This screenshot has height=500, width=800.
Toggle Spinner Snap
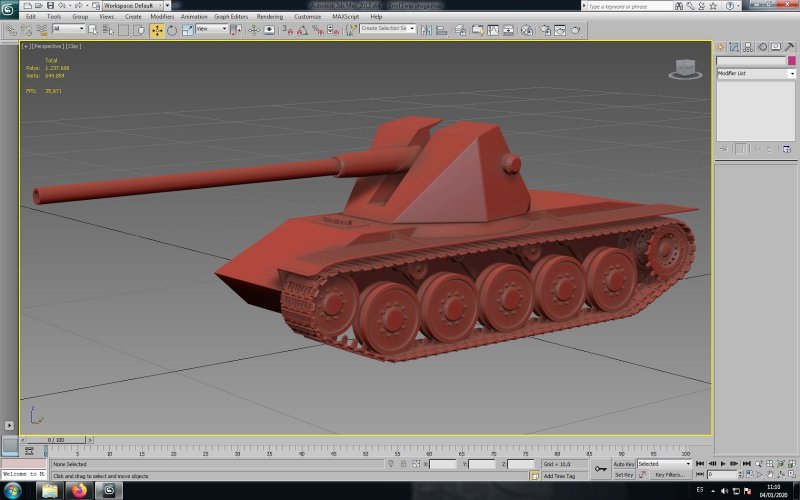333,30
